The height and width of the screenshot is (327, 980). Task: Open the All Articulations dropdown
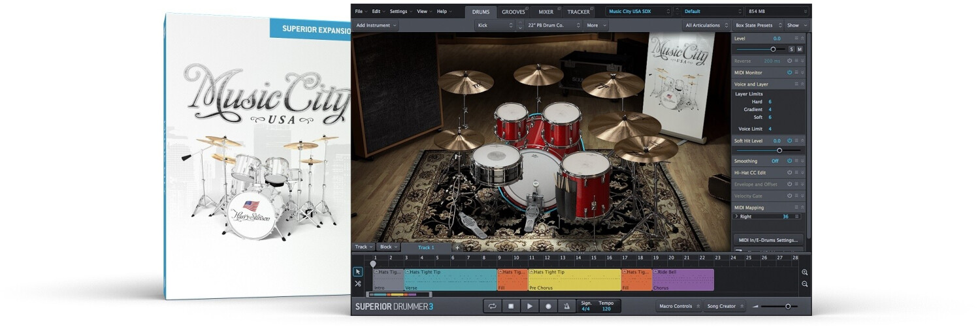[x=706, y=25]
